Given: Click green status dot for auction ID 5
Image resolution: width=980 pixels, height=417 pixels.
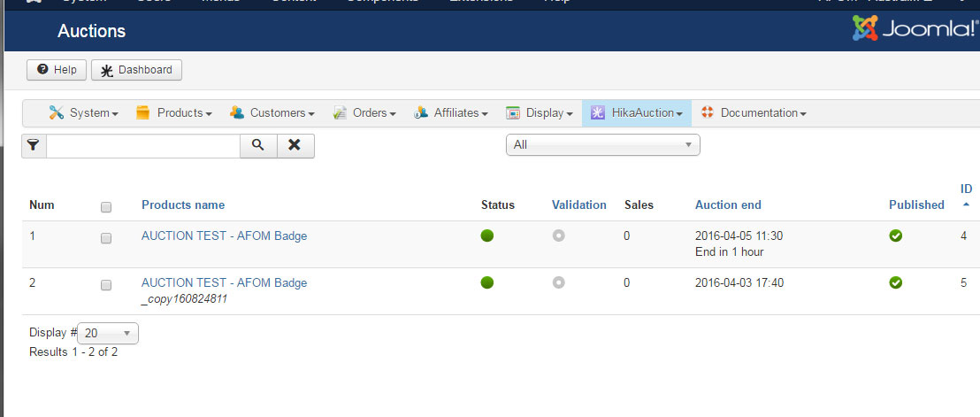Looking at the screenshot, I should pyautogui.click(x=486, y=282).
